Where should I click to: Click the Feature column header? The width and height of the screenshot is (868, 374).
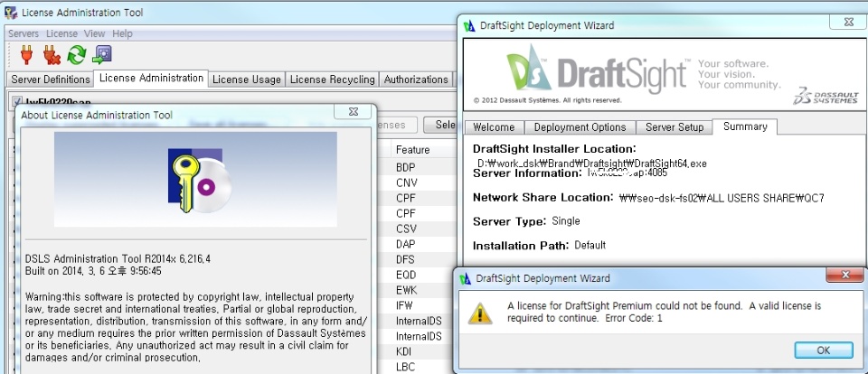pos(413,150)
